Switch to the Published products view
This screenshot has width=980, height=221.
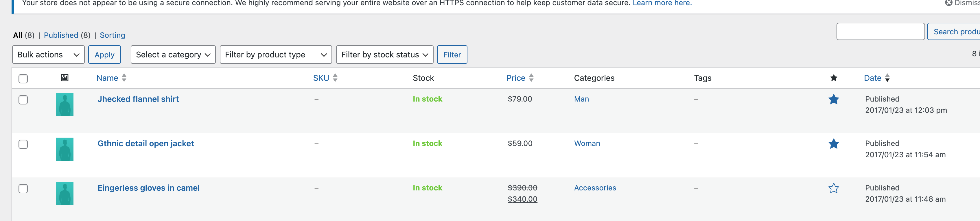click(x=61, y=35)
